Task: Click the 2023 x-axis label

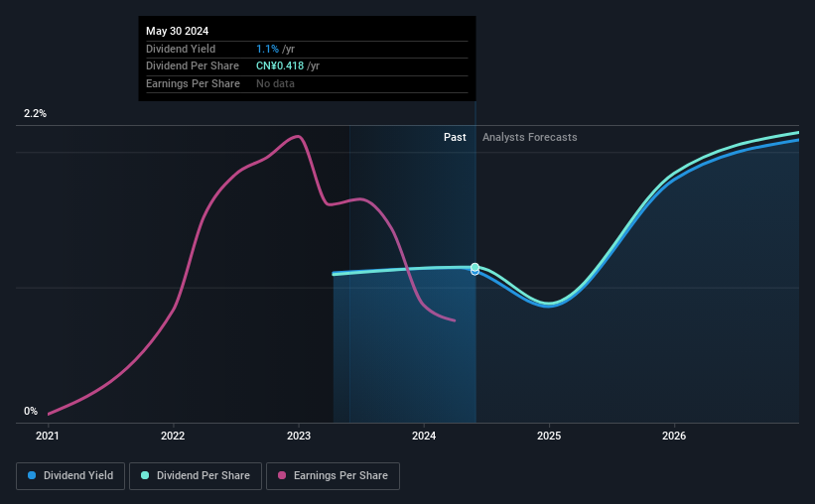Action: 299,436
